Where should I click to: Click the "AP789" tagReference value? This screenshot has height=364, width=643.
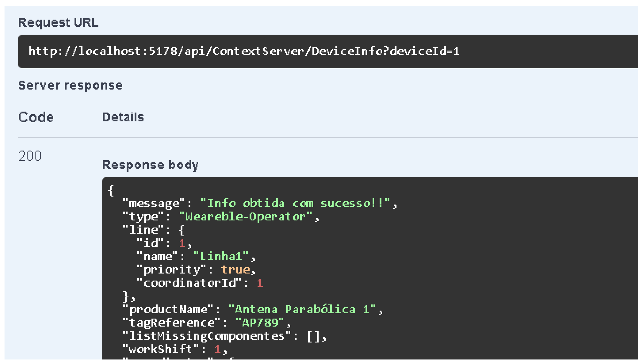[x=260, y=323]
